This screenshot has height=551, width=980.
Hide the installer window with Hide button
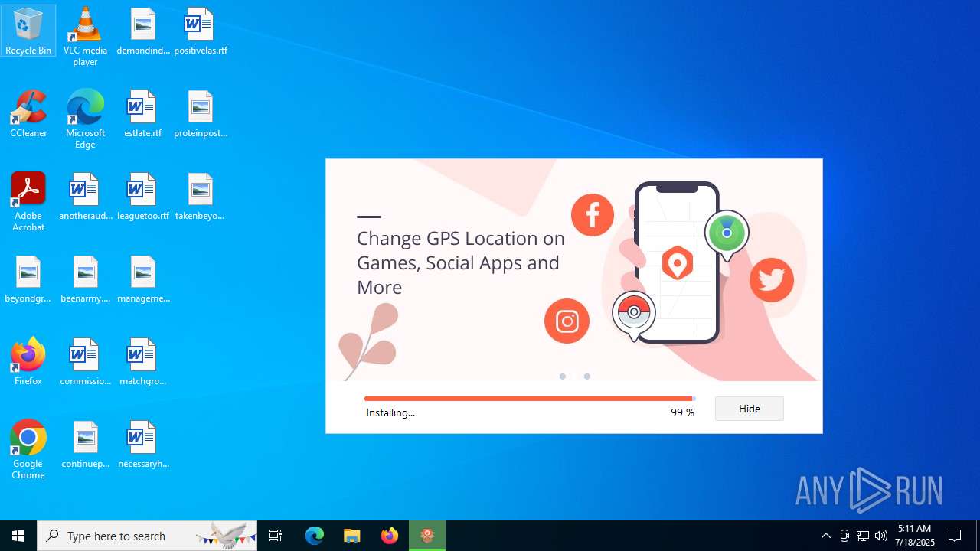(750, 409)
